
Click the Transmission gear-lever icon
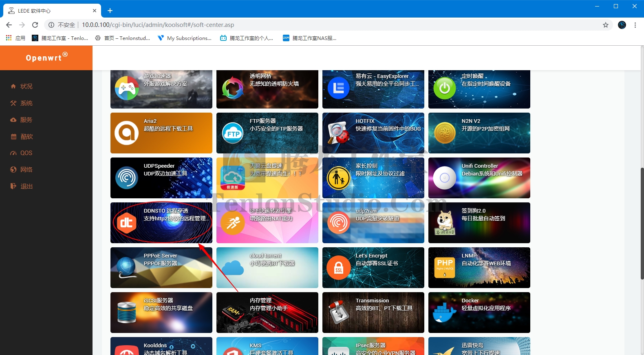[x=339, y=313]
